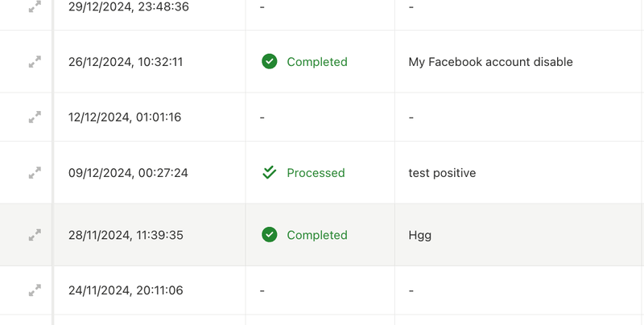Select the date 26/12/2024, 10:32:11

[126, 62]
